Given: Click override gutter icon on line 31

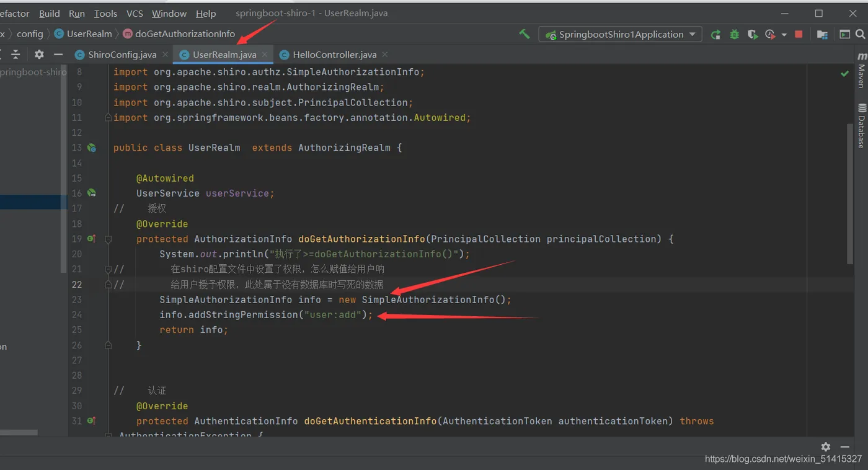Looking at the screenshot, I should coord(91,421).
